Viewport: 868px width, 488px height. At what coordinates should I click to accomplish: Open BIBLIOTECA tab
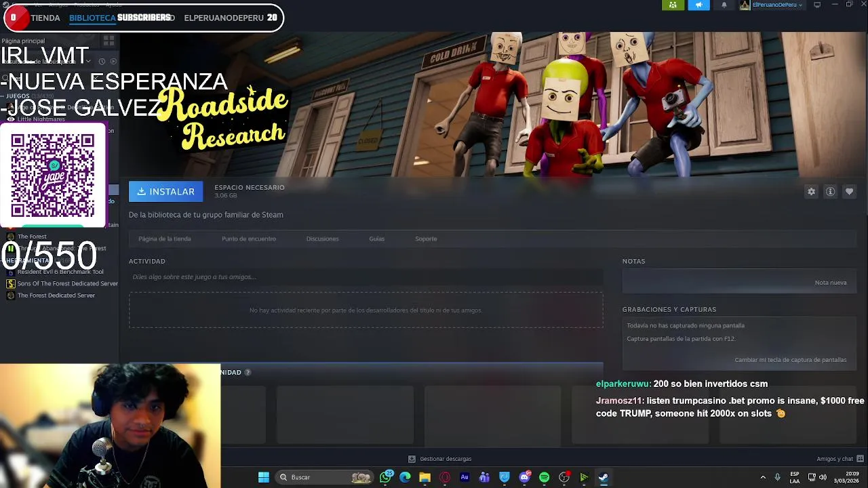coord(92,18)
